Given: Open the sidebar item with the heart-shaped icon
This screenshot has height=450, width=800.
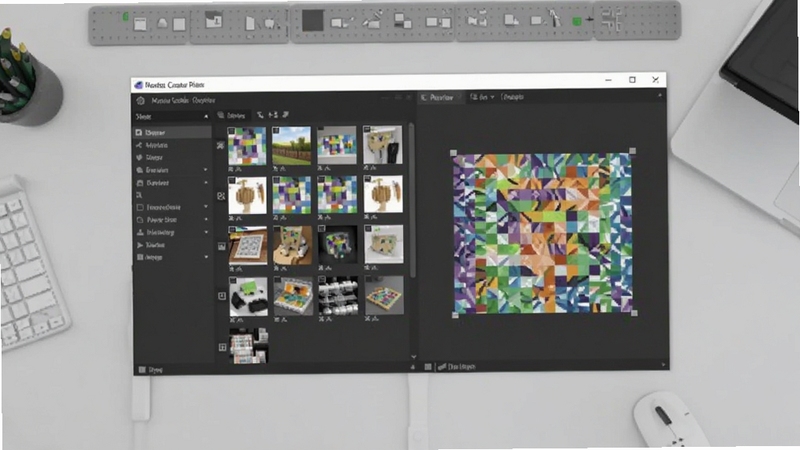Looking at the screenshot, I should 172,157.
